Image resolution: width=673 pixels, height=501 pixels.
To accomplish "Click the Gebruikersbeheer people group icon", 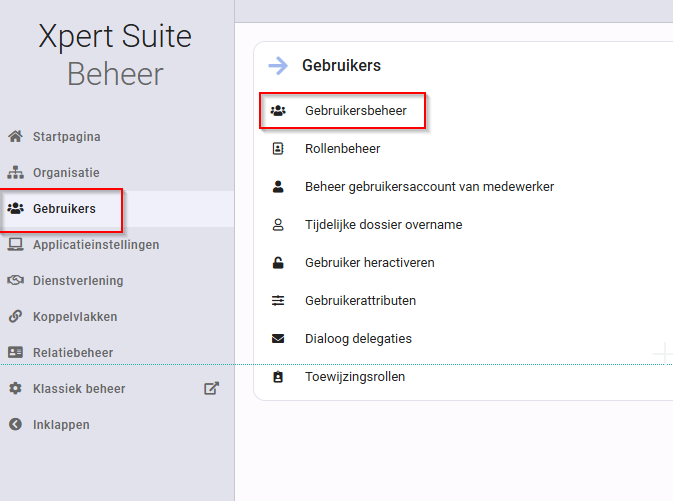I will 278,111.
